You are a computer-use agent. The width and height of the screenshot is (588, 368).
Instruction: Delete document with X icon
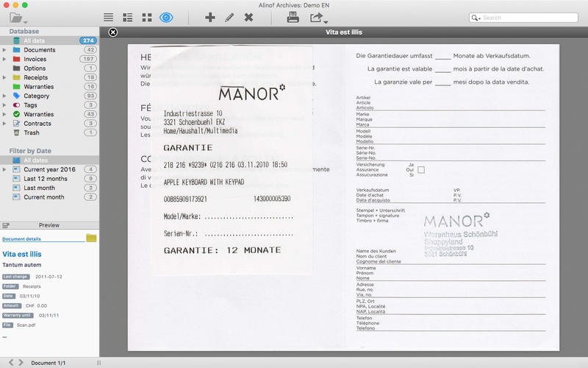tap(248, 17)
